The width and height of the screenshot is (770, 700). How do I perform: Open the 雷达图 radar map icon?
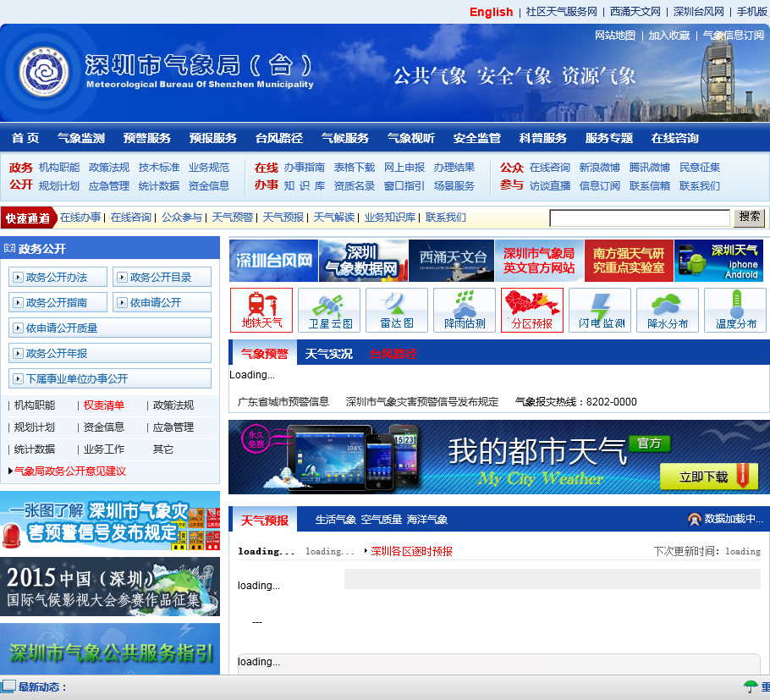[397, 310]
